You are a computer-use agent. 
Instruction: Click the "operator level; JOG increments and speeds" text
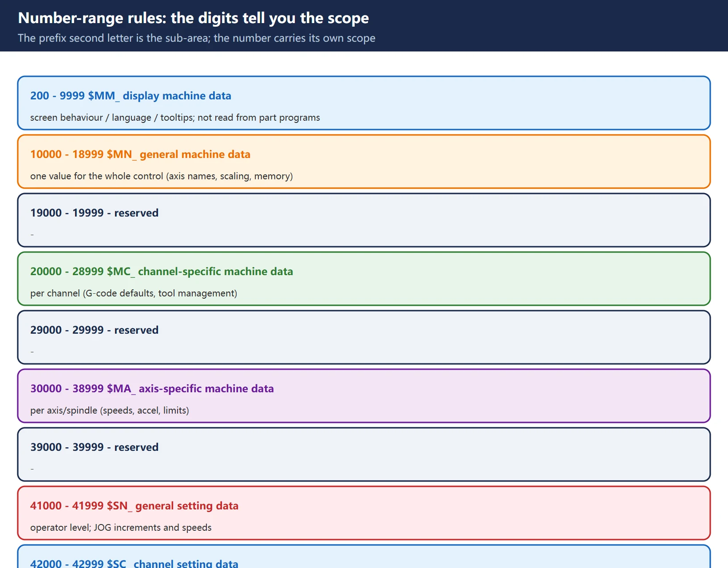pyautogui.click(x=121, y=528)
